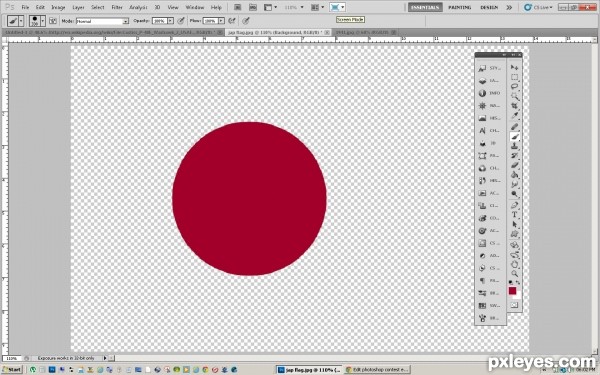Open the Flow slider dropdown arrow
600x375 pixels.
(221, 21)
